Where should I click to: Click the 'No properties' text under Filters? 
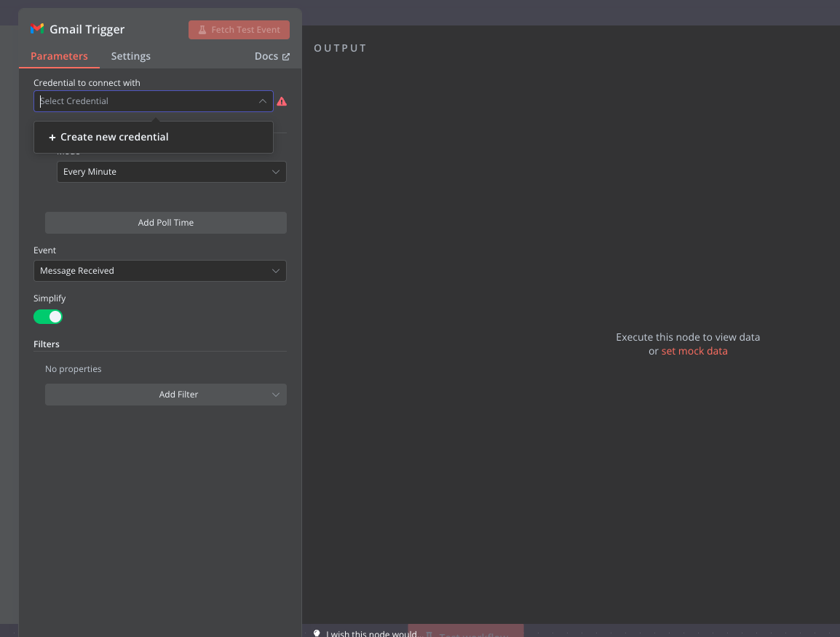click(74, 369)
